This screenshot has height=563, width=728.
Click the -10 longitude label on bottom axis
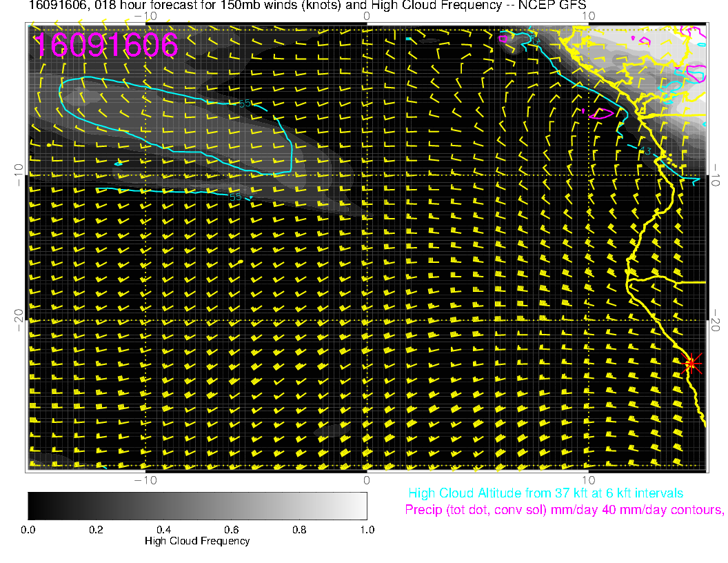(144, 480)
